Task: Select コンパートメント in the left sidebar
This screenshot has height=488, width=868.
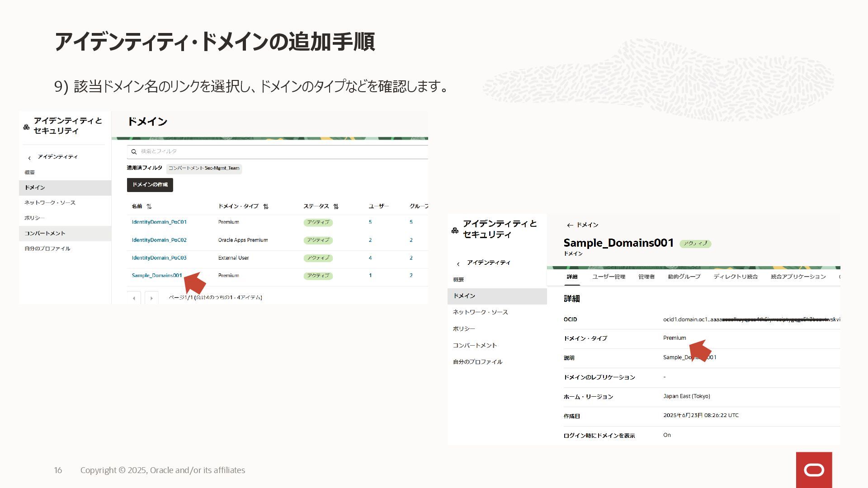Action: click(x=65, y=234)
